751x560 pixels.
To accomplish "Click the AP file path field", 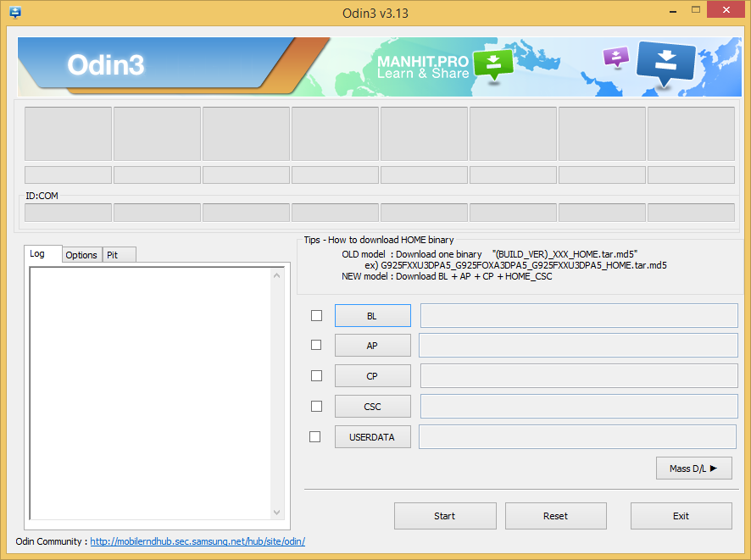I will (578, 345).
